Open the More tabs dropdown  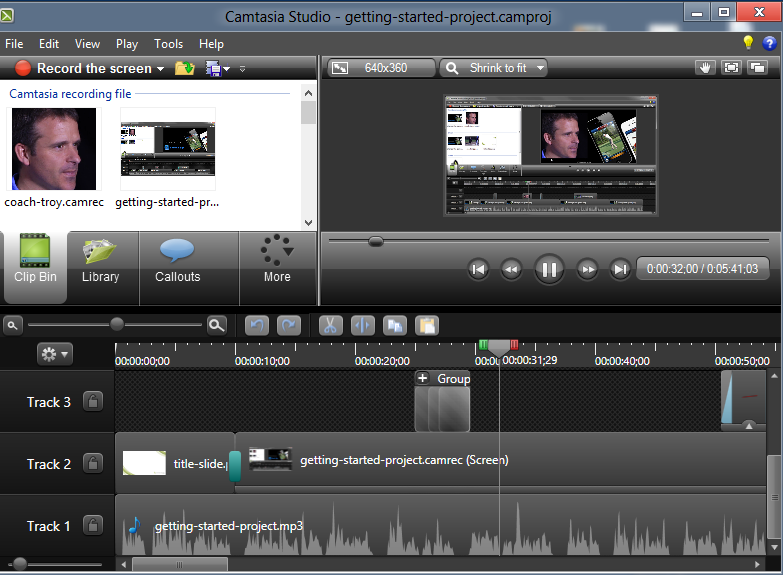pos(277,262)
